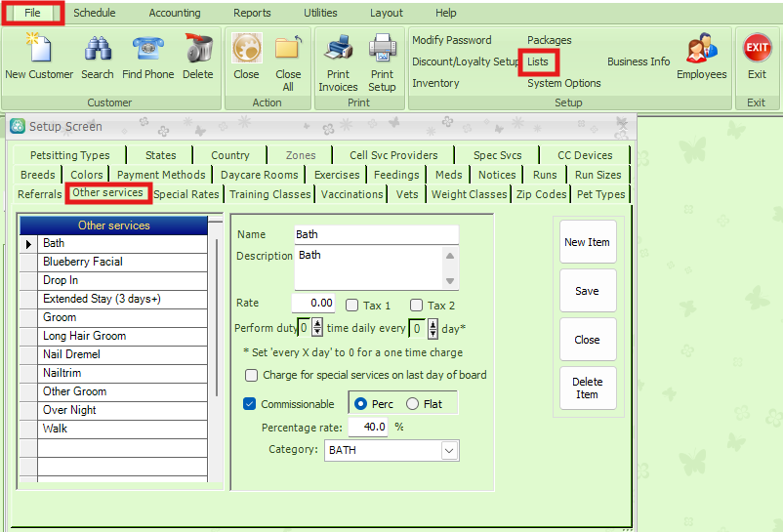Click the Save button
Screen dimensions: 783x532
pyautogui.click(x=587, y=291)
